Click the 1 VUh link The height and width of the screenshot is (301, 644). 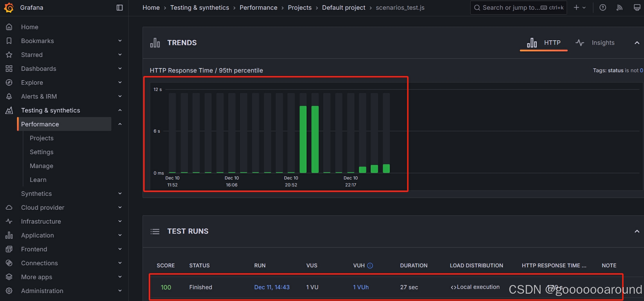[x=361, y=287]
